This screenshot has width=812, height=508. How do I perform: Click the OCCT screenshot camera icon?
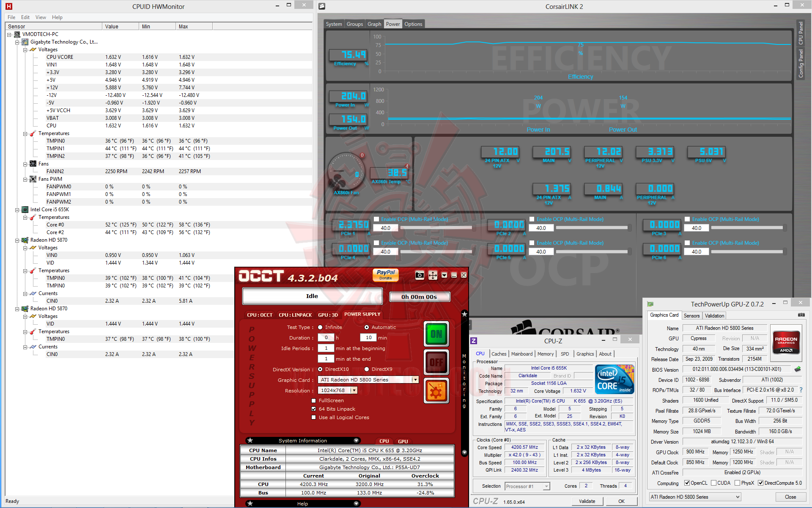pyautogui.click(x=420, y=275)
